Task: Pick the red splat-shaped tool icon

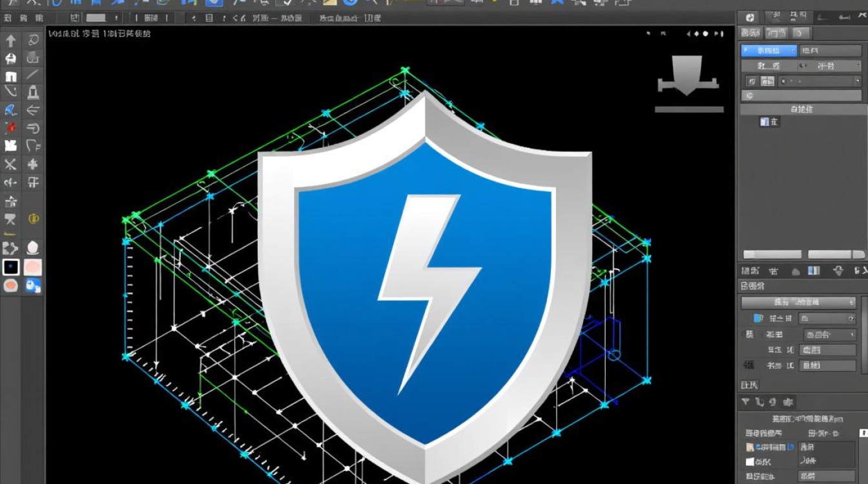Action: coord(10,127)
